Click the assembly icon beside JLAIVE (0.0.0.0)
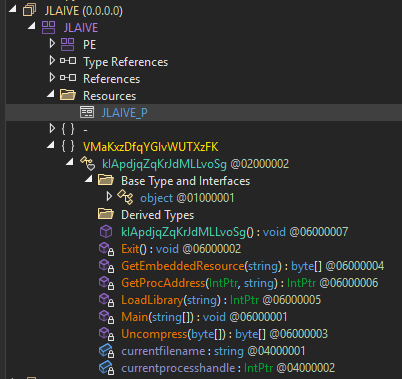Screen dimensions: 402x379 click(x=29, y=11)
